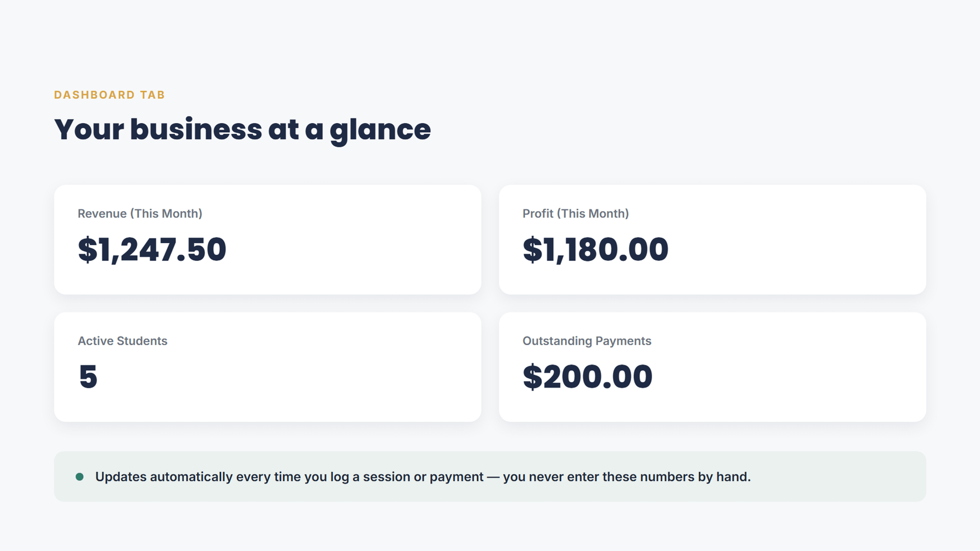Image resolution: width=980 pixels, height=551 pixels.
Task: Click the Profit (This Month) label
Action: click(x=576, y=214)
